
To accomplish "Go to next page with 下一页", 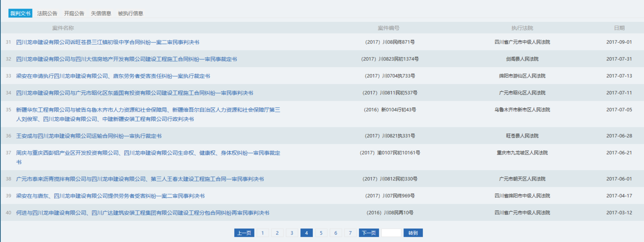I will coord(369,233).
